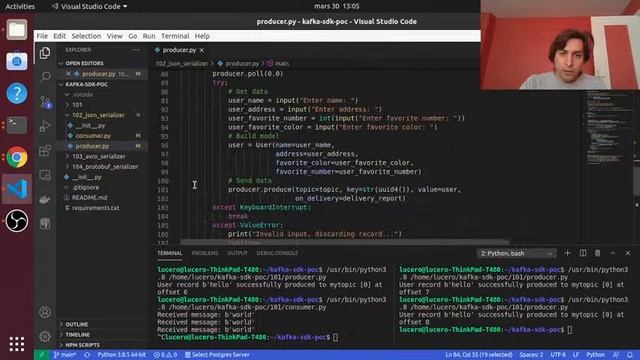Split the terminal pane
This screenshot has height=360, width=640.
click(583, 253)
